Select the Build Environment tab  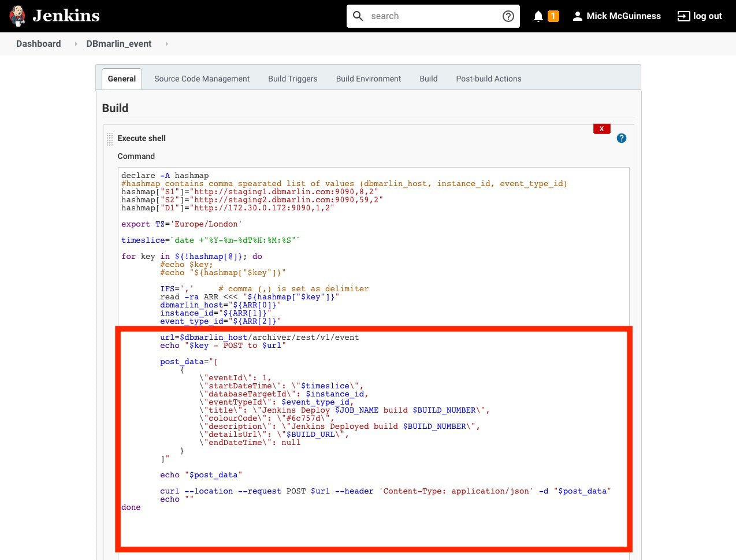pyautogui.click(x=368, y=79)
